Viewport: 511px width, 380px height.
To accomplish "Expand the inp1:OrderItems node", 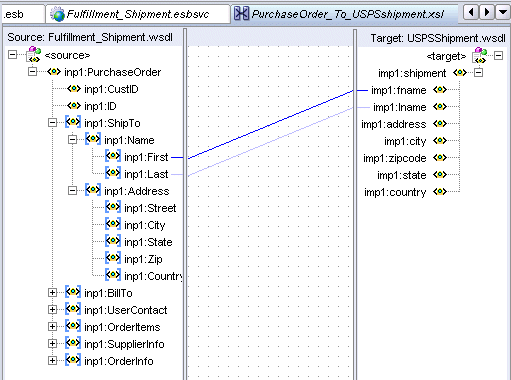I will tap(52, 327).
